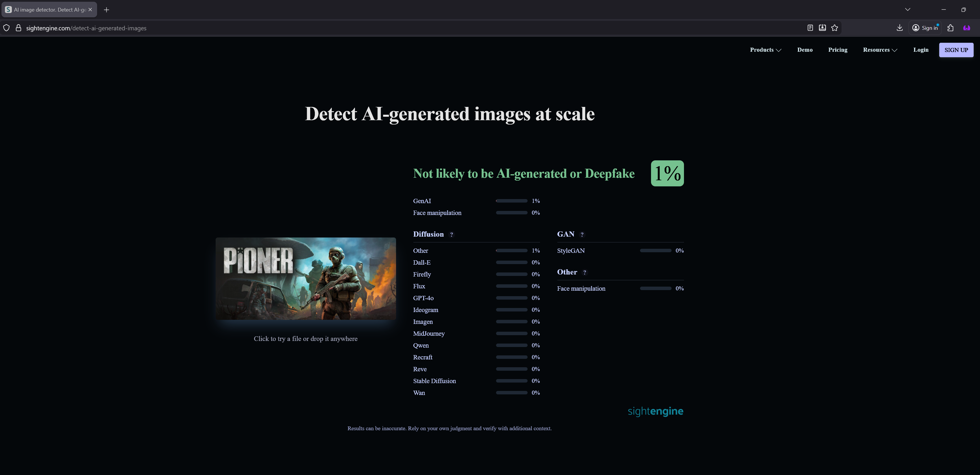Open the Downloads toolbar icon
Image resolution: width=980 pixels, height=475 pixels.
[899, 28]
